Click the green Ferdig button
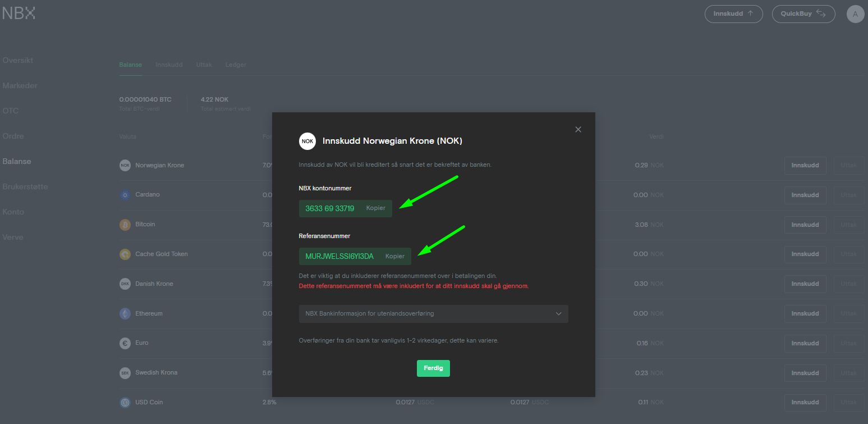This screenshot has width=868, height=424. (x=433, y=368)
